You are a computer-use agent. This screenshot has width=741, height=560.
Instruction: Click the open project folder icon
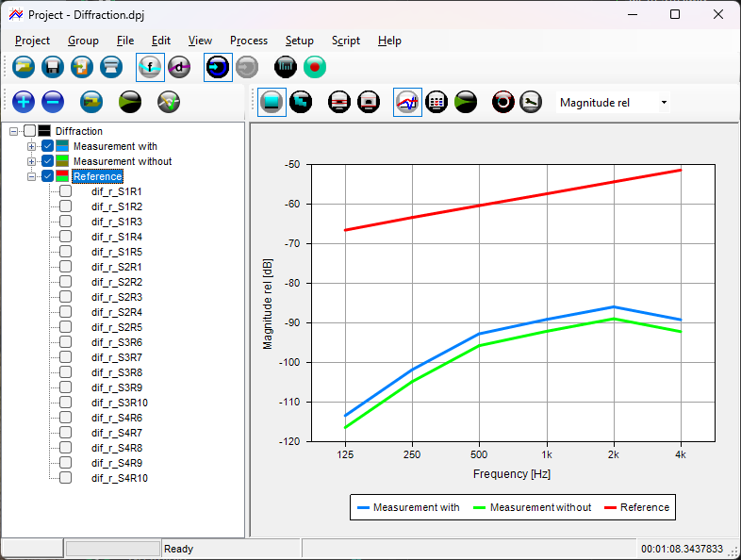tap(24, 67)
